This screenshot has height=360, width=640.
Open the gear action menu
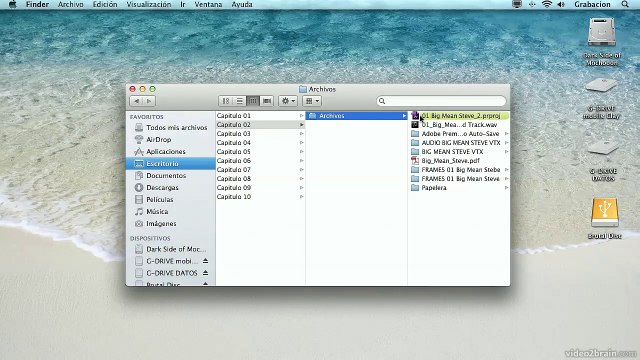(x=288, y=101)
